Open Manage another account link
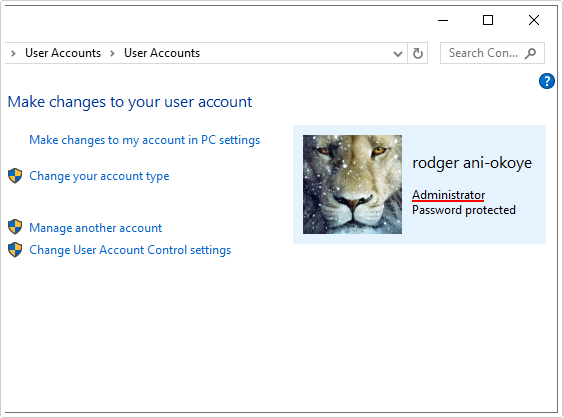The image size is (563, 418). point(96,228)
